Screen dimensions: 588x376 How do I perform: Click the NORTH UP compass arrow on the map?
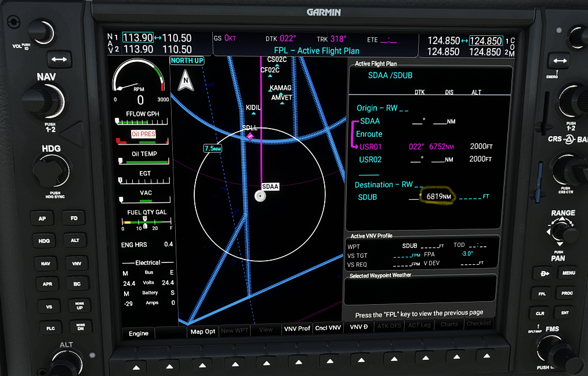pos(184,78)
